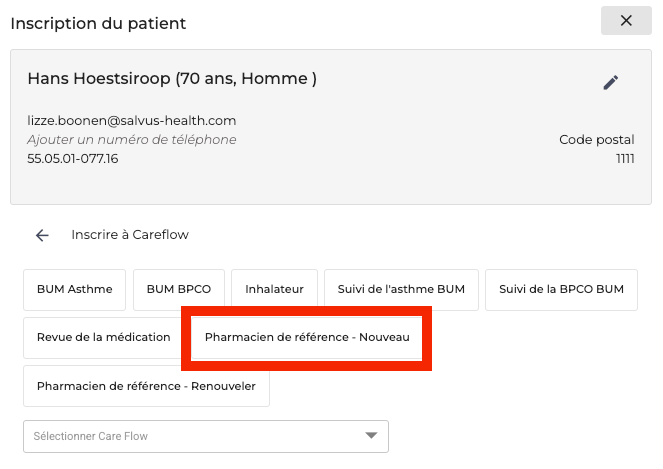Click Pharmacien de référence - Nouveau
Viewport: 663px width, 469px height.
coord(307,338)
